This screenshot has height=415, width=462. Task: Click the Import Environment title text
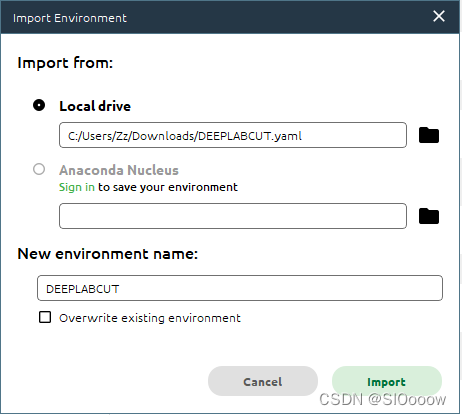[x=70, y=18]
